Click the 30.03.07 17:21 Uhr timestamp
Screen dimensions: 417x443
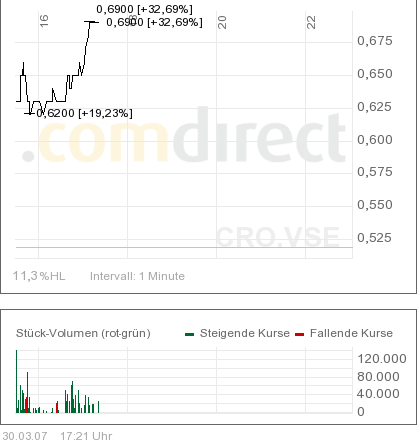point(57,436)
